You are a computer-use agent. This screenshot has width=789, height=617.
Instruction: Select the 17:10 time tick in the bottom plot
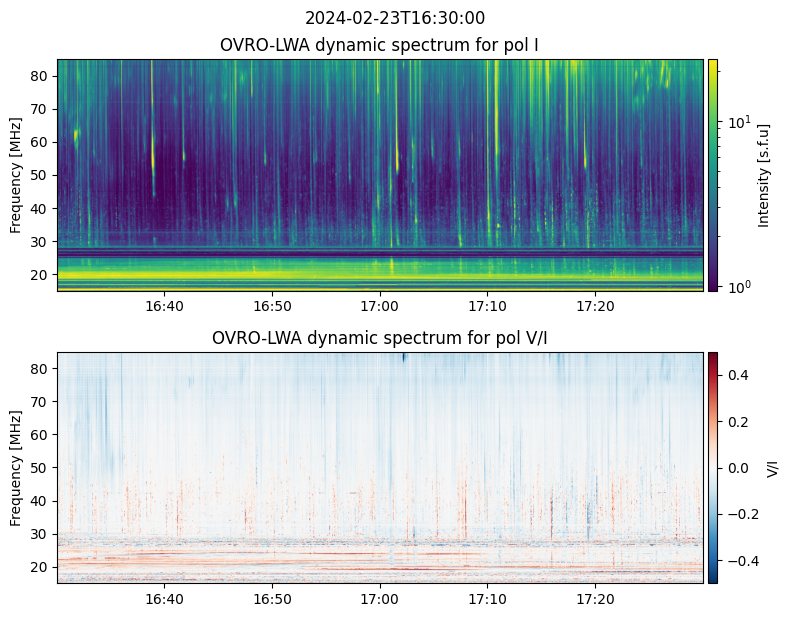pyautogui.click(x=487, y=598)
